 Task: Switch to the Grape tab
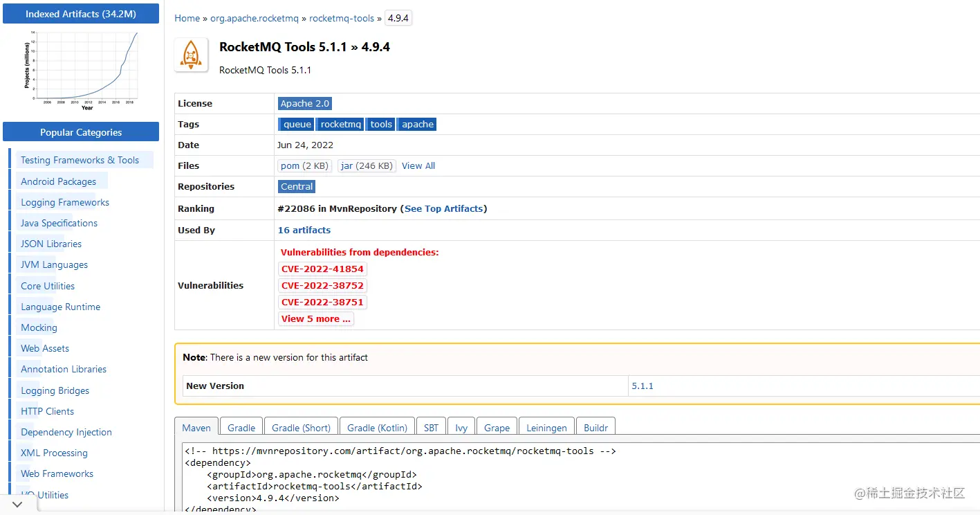click(x=497, y=428)
